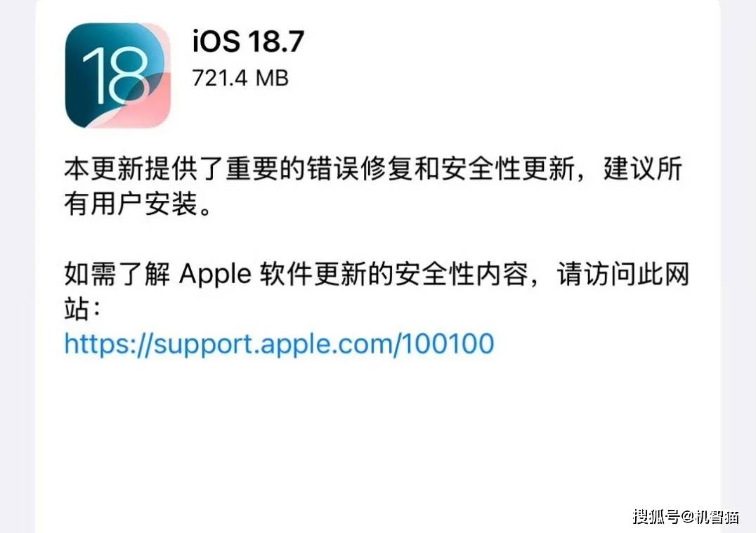This screenshot has height=533, width=756.
Task: Tap the MB unit in size label
Action: 272,77
